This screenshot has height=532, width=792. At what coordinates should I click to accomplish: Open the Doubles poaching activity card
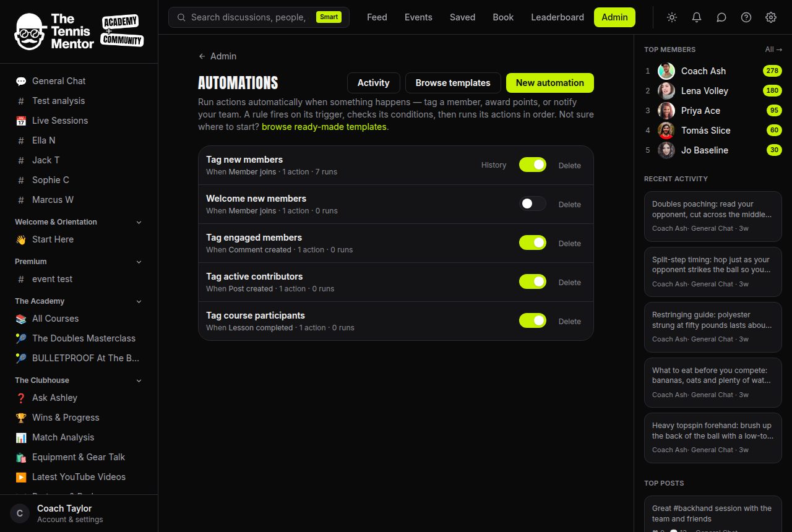click(713, 217)
